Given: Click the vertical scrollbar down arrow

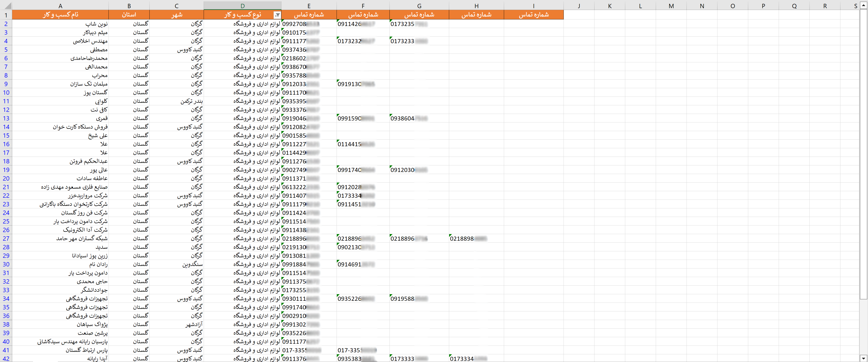Looking at the screenshot, I should click(x=863, y=358).
